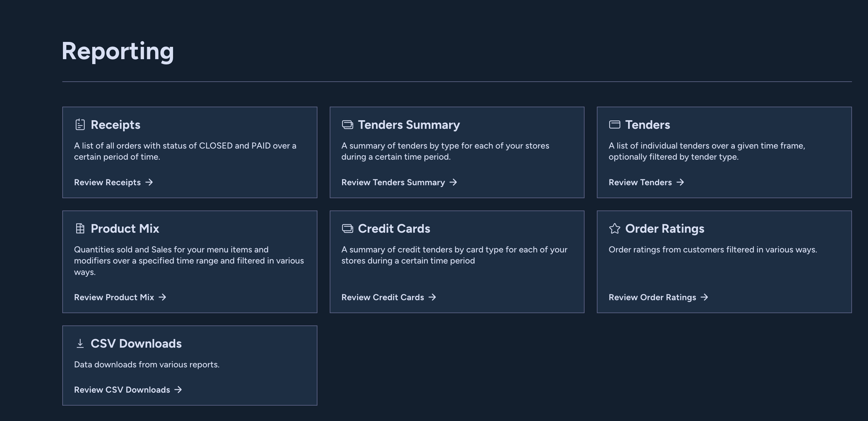Open the Review Product Mix link

[114, 297]
